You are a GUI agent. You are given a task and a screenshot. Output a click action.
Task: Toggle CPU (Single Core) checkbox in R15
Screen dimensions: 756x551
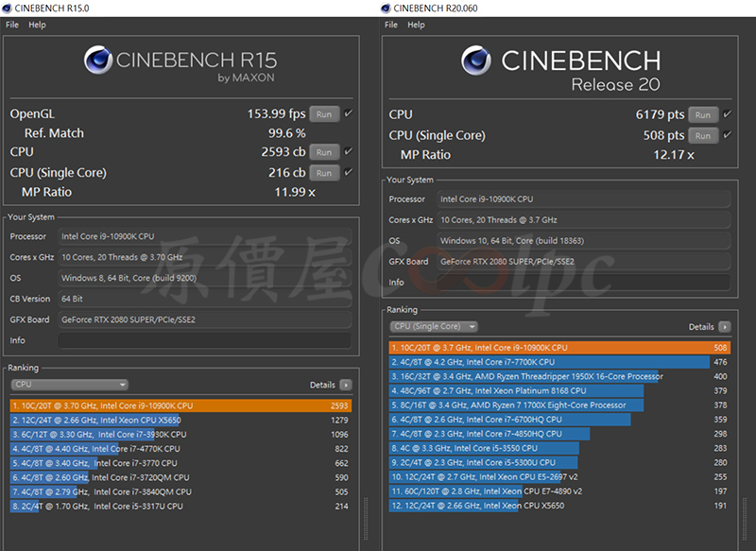[348, 172]
